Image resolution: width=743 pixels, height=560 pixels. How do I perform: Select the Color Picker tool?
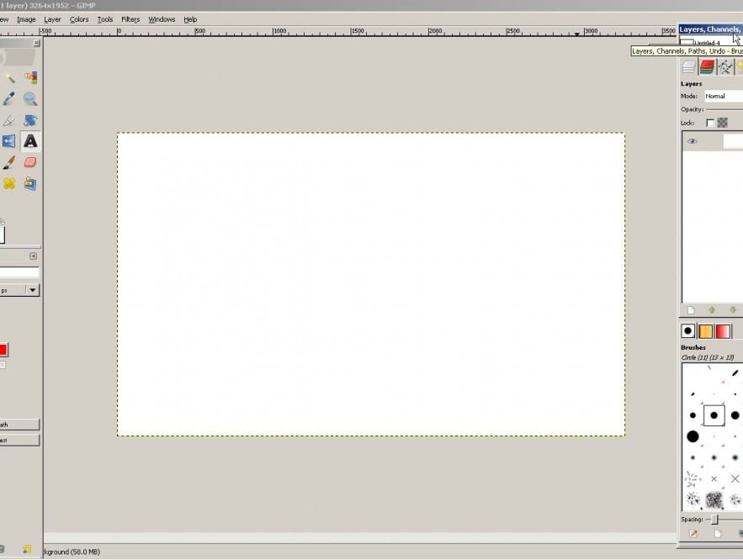tap(8, 98)
